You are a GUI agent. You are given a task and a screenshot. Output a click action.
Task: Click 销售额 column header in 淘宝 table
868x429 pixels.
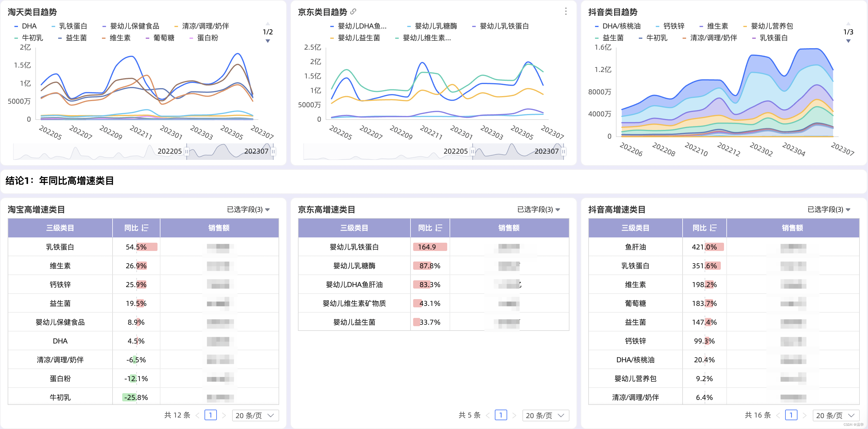click(x=219, y=228)
